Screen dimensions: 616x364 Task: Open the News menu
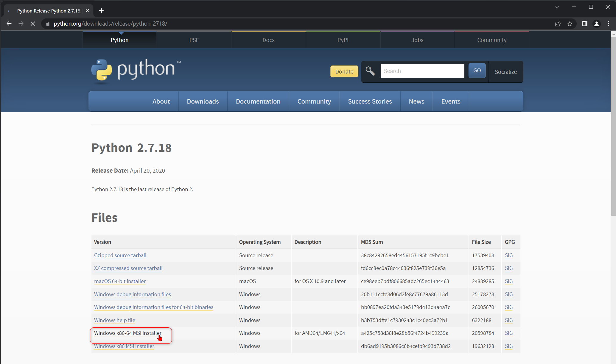[416, 101]
